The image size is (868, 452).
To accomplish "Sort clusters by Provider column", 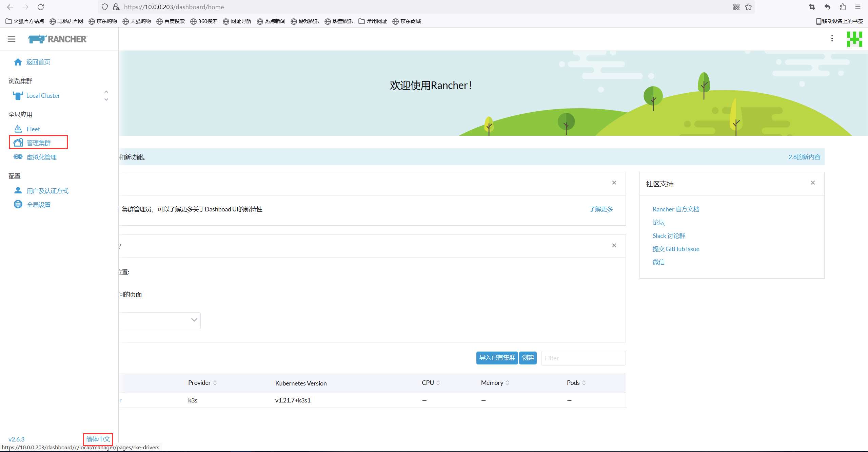I will 202,383.
